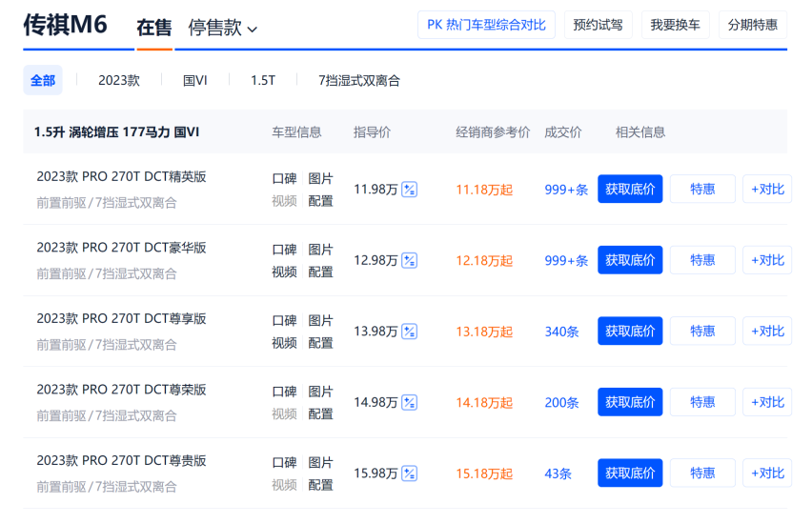This screenshot has width=812, height=524.
Task: Click the 传祺M6 title
Action: point(65,25)
